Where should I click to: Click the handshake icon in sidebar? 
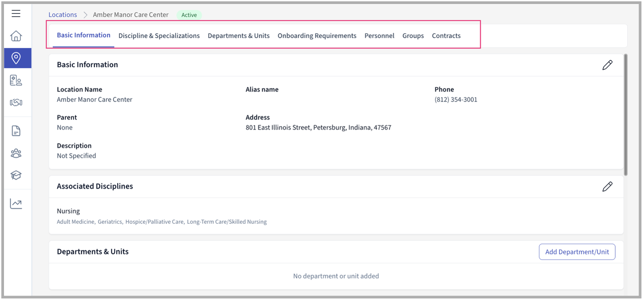16,103
